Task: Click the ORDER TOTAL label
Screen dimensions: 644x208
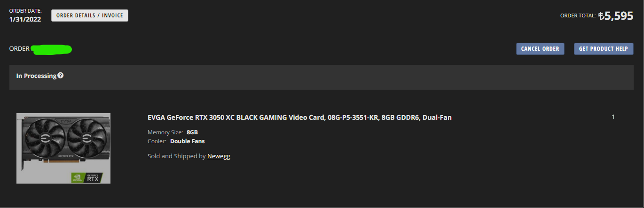Action: point(578,15)
